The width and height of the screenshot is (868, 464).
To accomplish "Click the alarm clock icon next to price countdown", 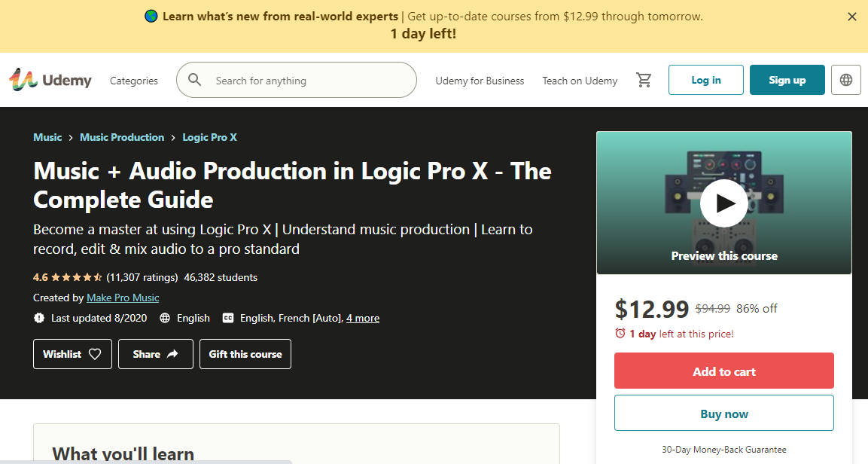I will coord(620,333).
